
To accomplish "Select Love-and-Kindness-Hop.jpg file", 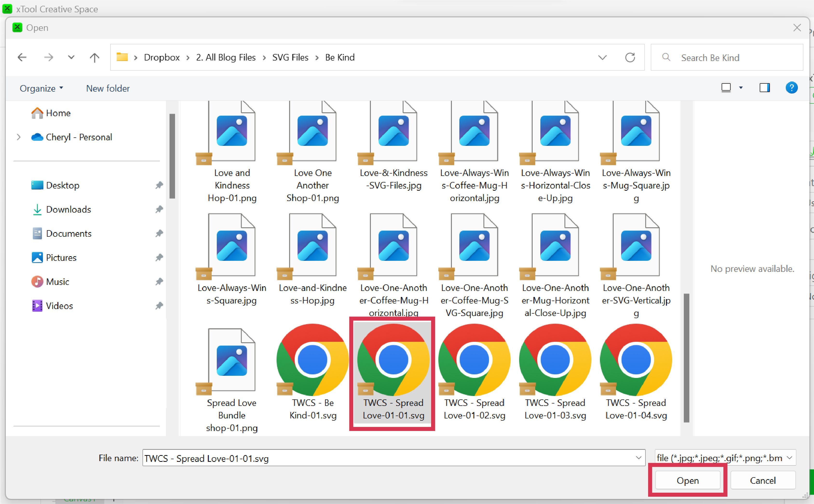I will [x=312, y=260].
